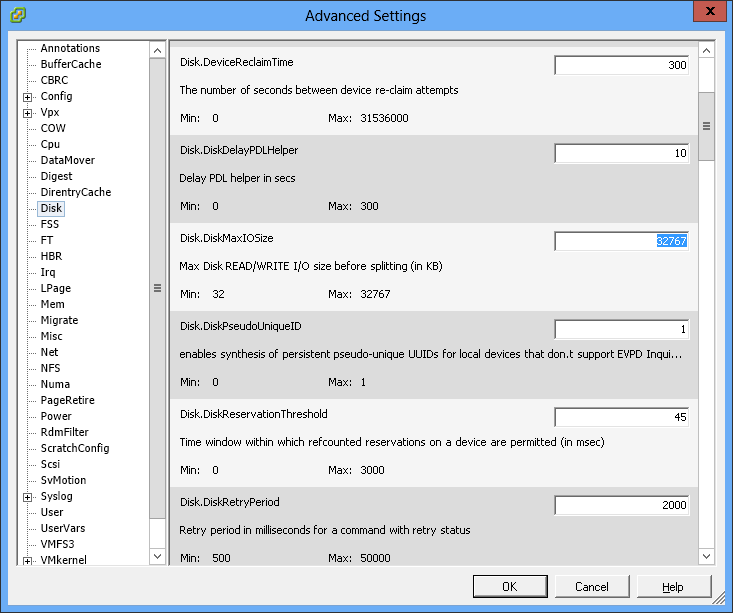Focus the Disk.DiskRetryPeriod input box
The image size is (733, 613).
[x=621, y=505]
